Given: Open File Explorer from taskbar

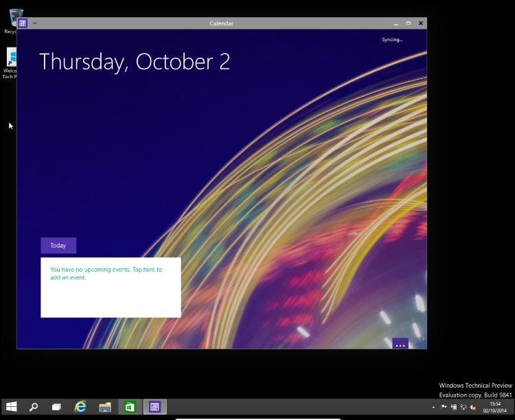Looking at the screenshot, I should pyautogui.click(x=105, y=407).
